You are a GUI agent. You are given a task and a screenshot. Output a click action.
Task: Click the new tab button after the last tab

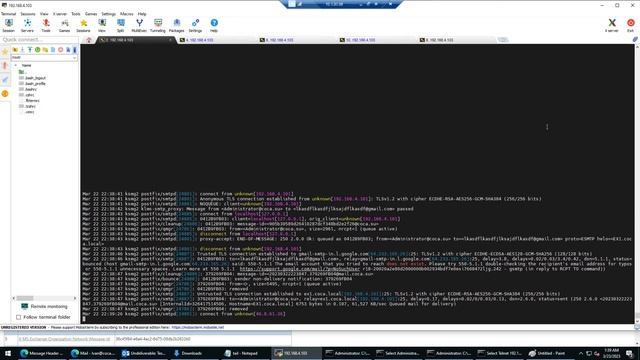[503, 40]
